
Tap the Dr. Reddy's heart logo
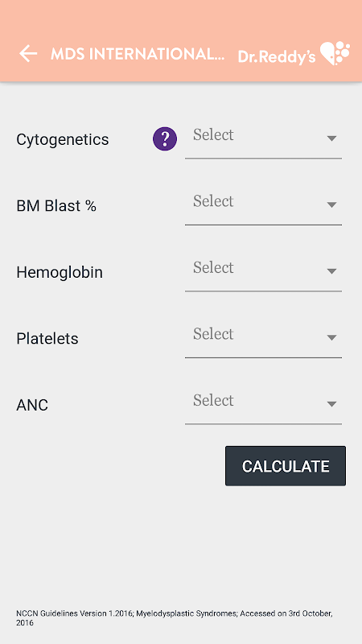pyautogui.click(x=335, y=53)
